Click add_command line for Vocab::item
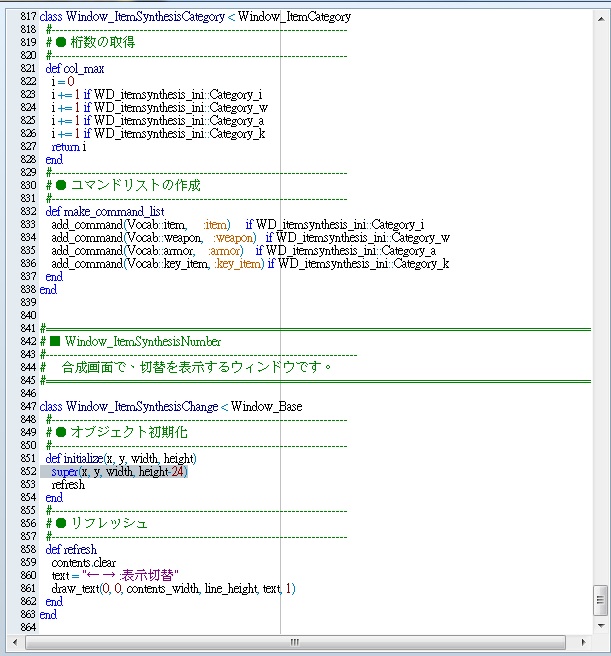 [x=238, y=225]
